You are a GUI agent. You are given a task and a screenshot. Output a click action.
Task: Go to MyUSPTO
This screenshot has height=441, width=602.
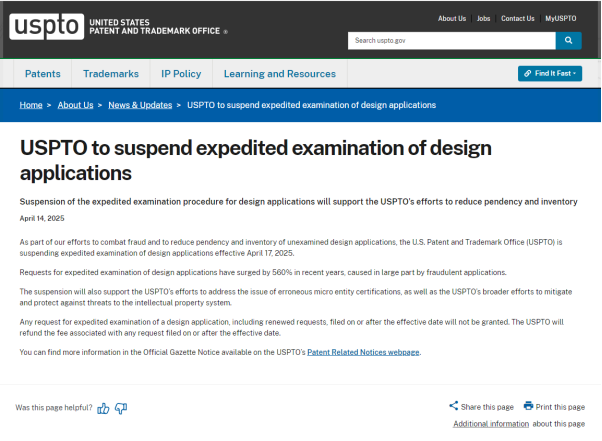[x=561, y=18]
